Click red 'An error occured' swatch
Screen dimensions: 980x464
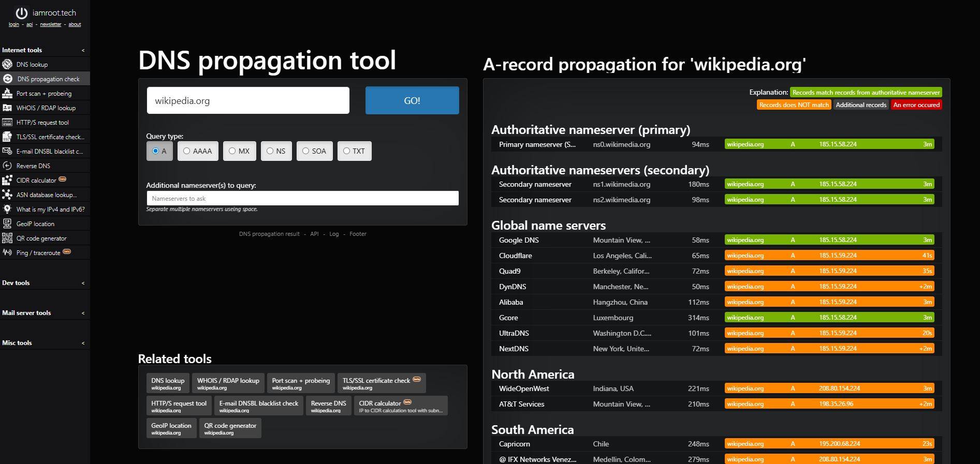pyautogui.click(x=916, y=104)
